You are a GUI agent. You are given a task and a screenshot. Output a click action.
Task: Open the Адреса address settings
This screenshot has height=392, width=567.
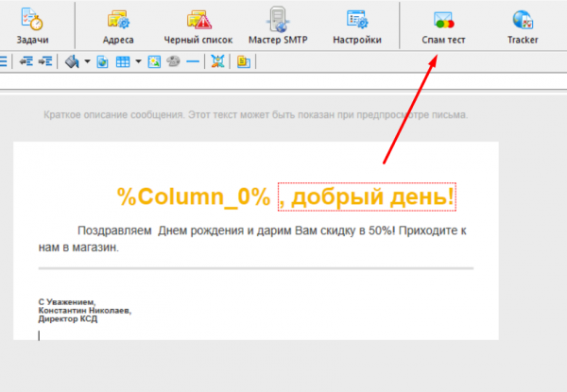(118, 26)
